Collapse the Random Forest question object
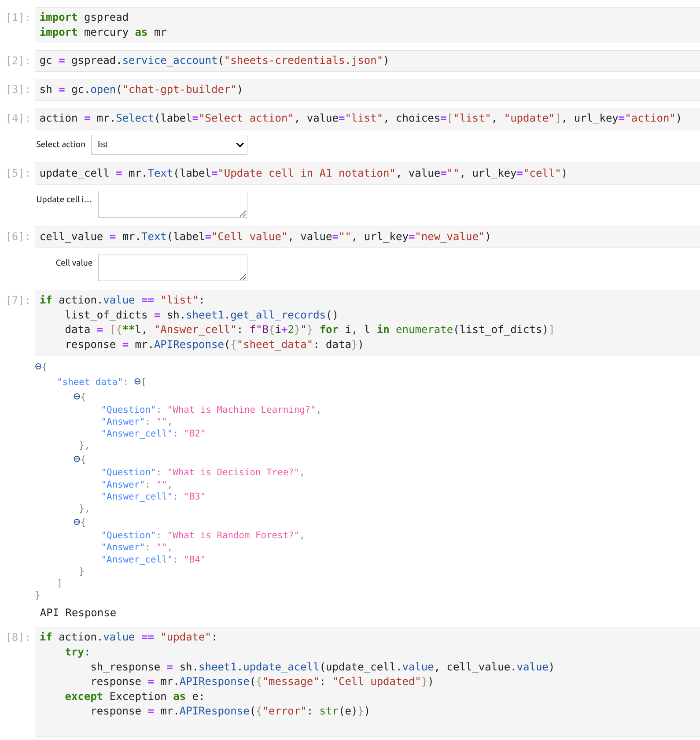 (77, 522)
